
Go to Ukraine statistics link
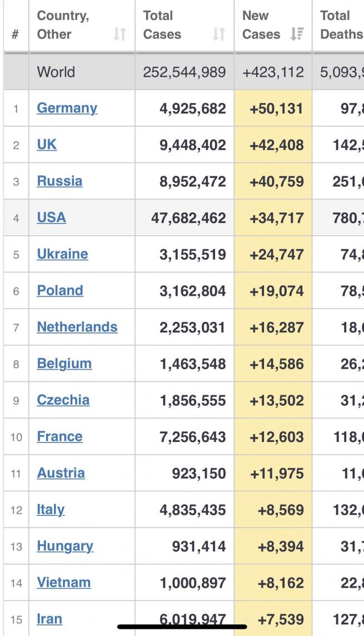(x=62, y=254)
